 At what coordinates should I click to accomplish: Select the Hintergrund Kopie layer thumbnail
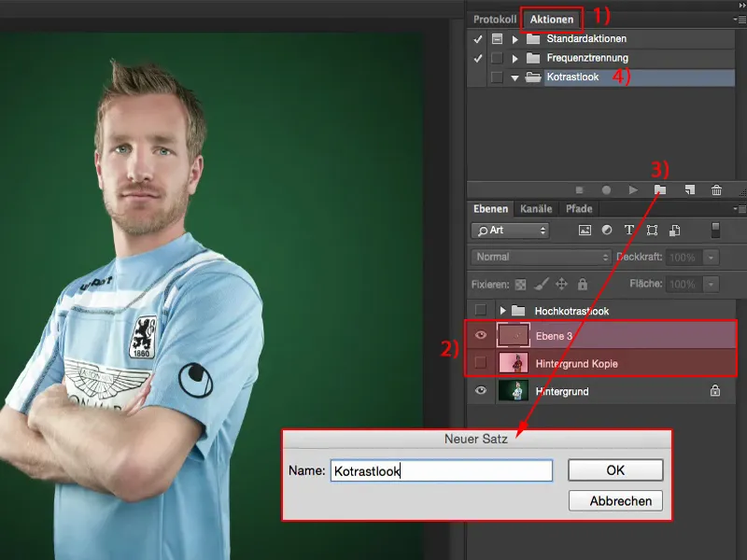[513, 363]
